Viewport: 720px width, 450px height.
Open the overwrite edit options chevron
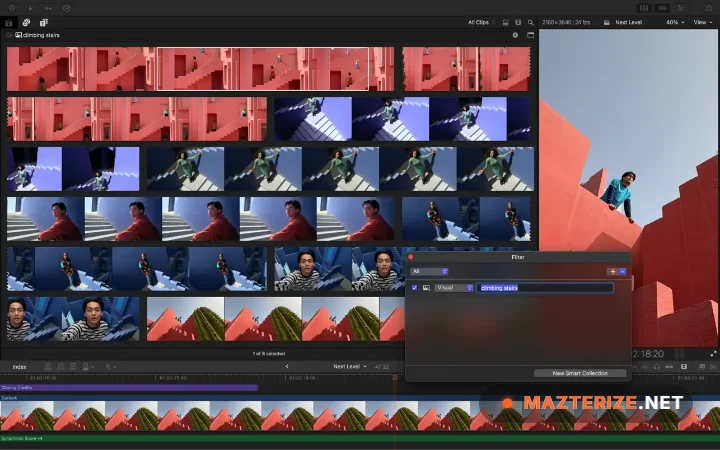93,367
